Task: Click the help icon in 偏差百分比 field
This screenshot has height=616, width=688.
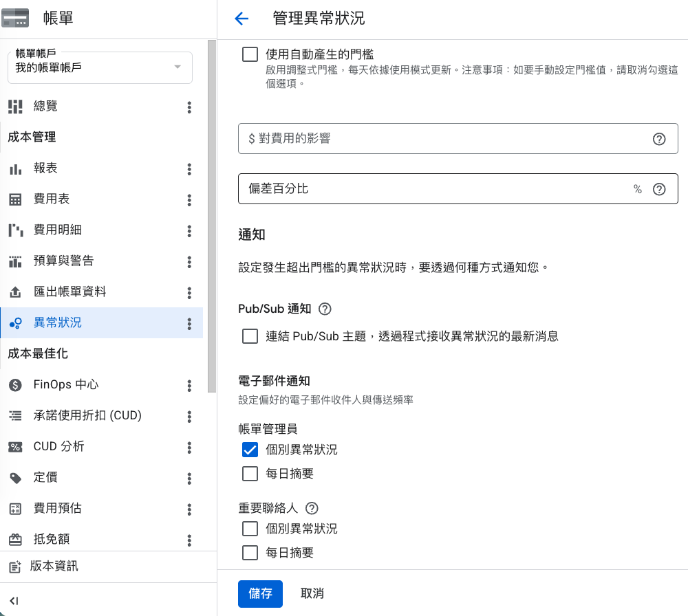Action: tap(659, 189)
